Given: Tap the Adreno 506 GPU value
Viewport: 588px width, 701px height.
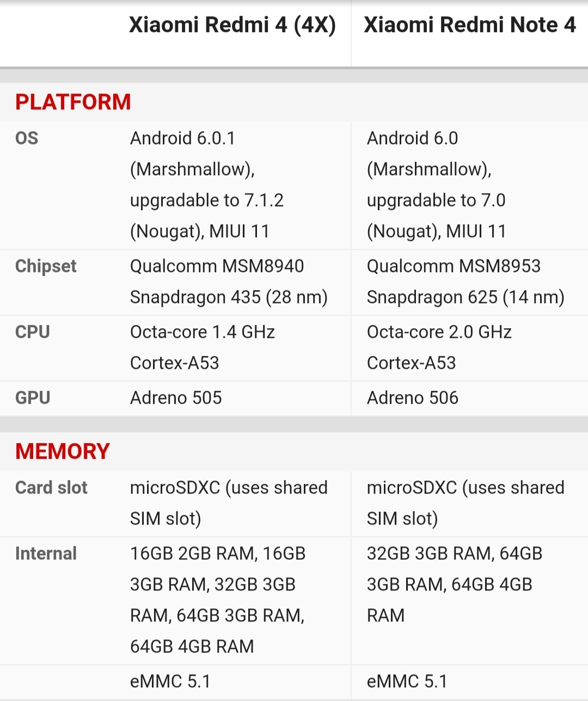Looking at the screenshot, I should click(x=413, y=398).
